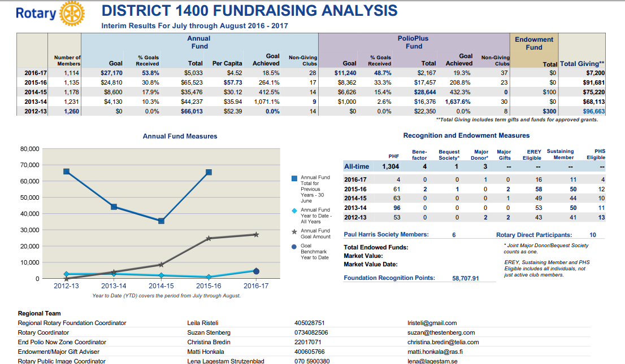Viewport: 625px width, 364px height.
Task: Click the email matti.honkala@ras.fi
Action: pos(435,352)
